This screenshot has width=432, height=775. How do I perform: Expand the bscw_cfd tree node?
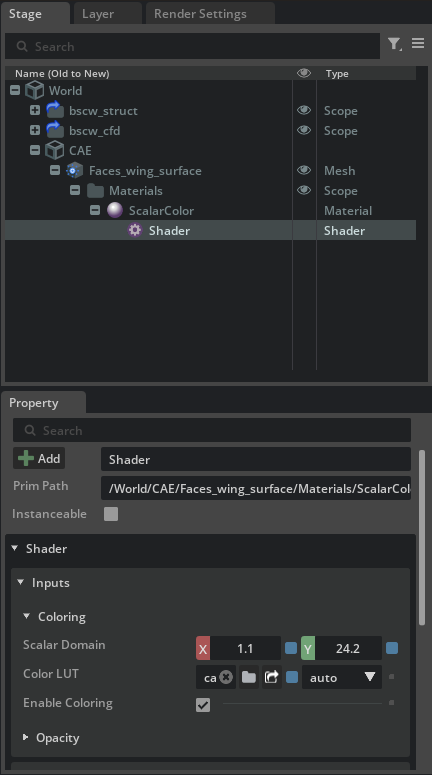coord(35,130)
